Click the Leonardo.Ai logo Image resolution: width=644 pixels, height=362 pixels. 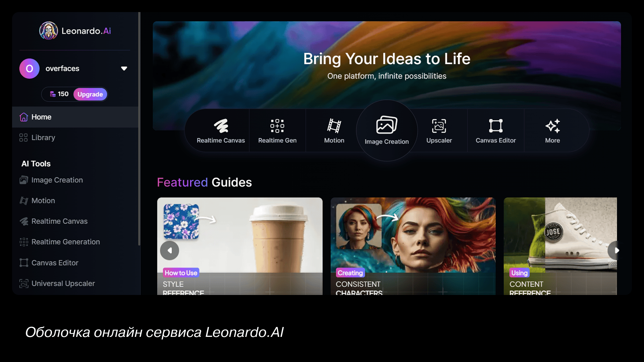[75, 31]
